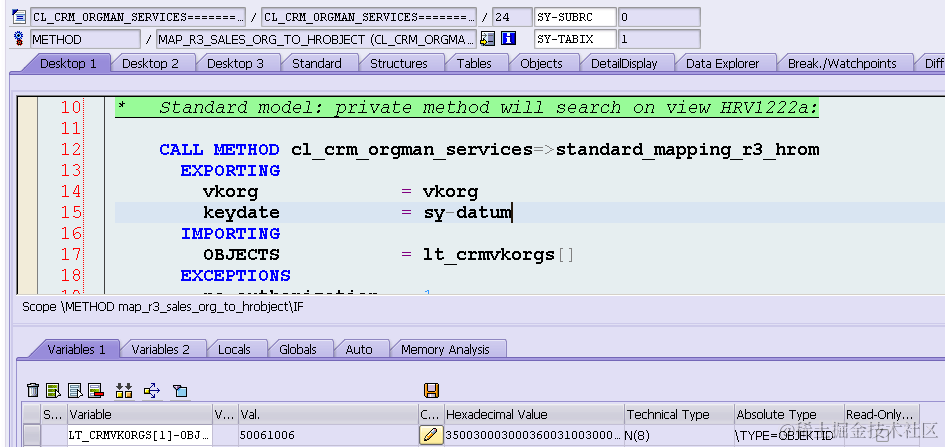Select the Variables 1 tab
945x447 pixels.
(x=77, y=349)
